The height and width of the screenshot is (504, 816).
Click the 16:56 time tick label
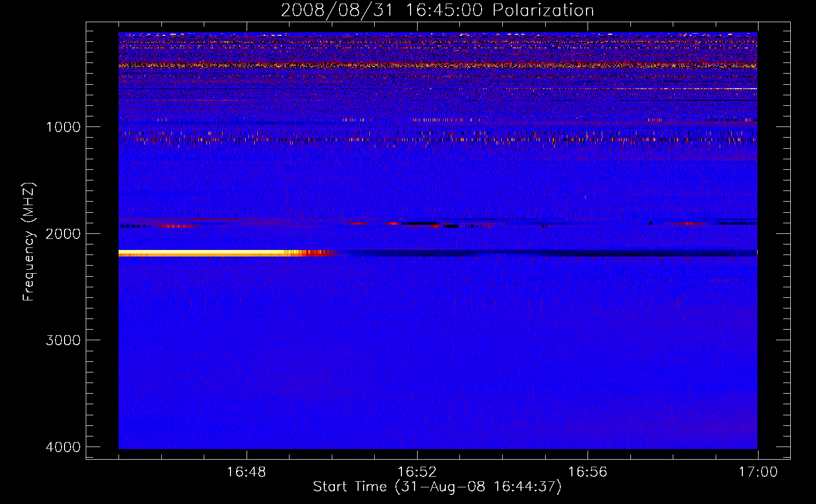pos(588,472)
